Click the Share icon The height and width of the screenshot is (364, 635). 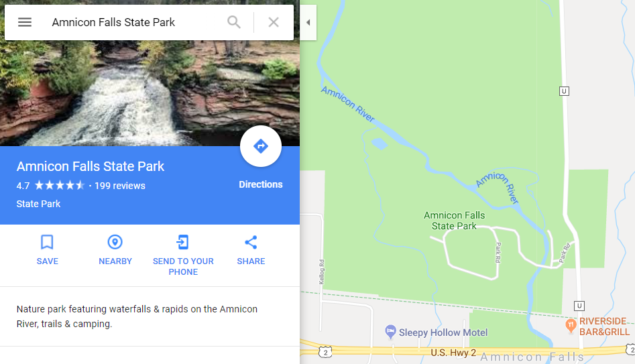pos(251,242)
